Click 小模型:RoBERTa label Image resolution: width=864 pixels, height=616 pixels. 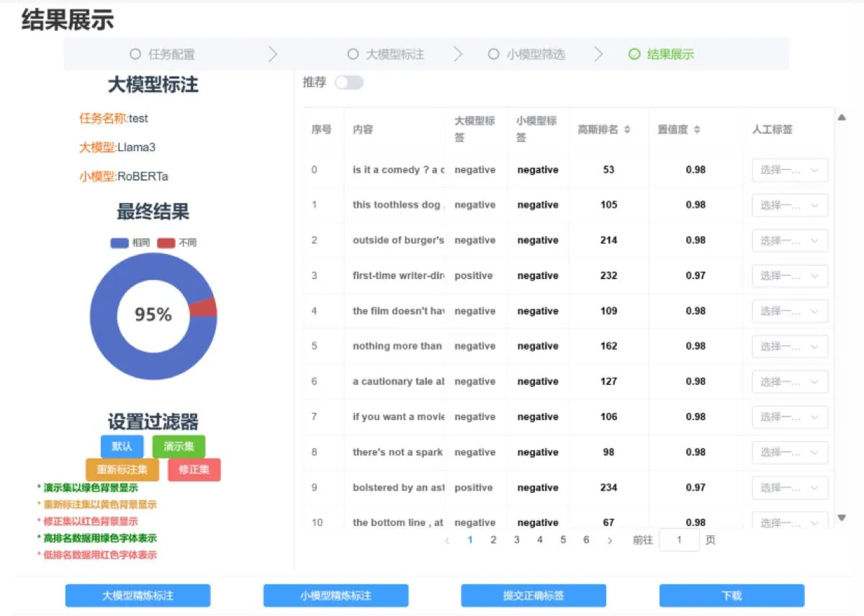(124, 176)
